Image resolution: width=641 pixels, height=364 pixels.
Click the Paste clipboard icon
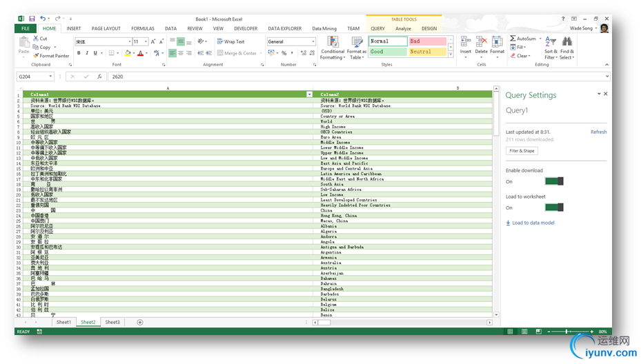[x=23, y=43]
